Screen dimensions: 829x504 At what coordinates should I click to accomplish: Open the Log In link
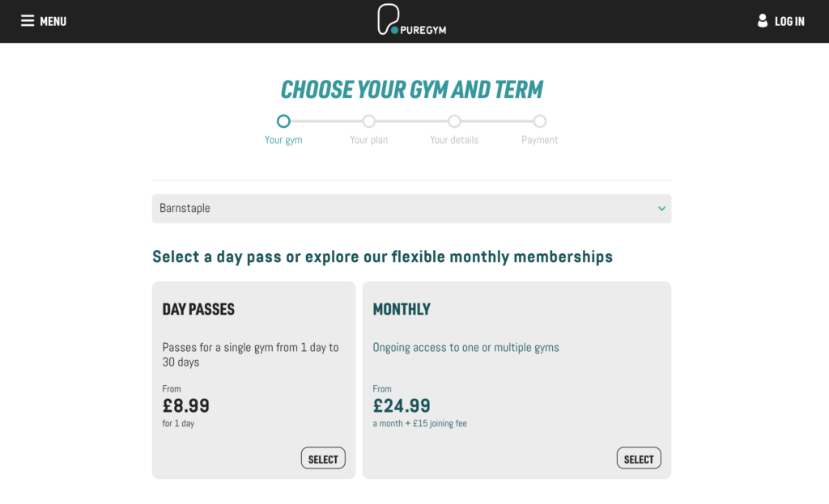point(789,22)
